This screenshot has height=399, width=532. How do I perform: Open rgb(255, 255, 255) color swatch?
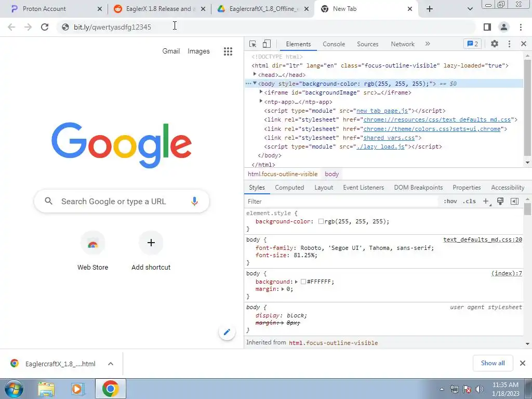pos(321,221)
